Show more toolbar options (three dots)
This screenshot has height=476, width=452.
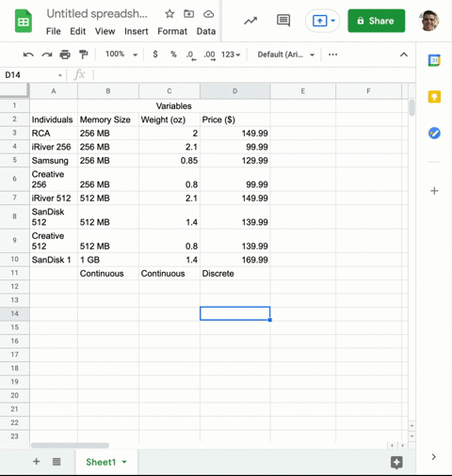click(332, 55)
